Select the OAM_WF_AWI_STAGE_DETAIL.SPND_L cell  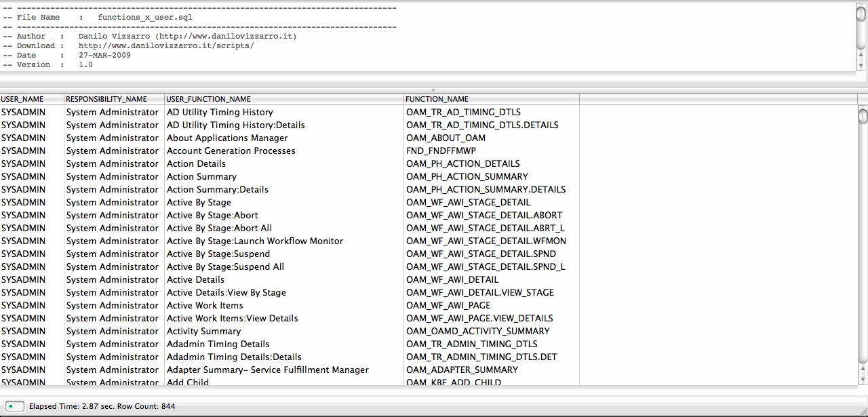[x=492, y=266]
